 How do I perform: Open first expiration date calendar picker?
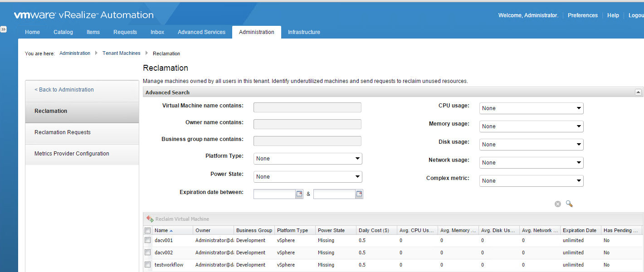299,194
